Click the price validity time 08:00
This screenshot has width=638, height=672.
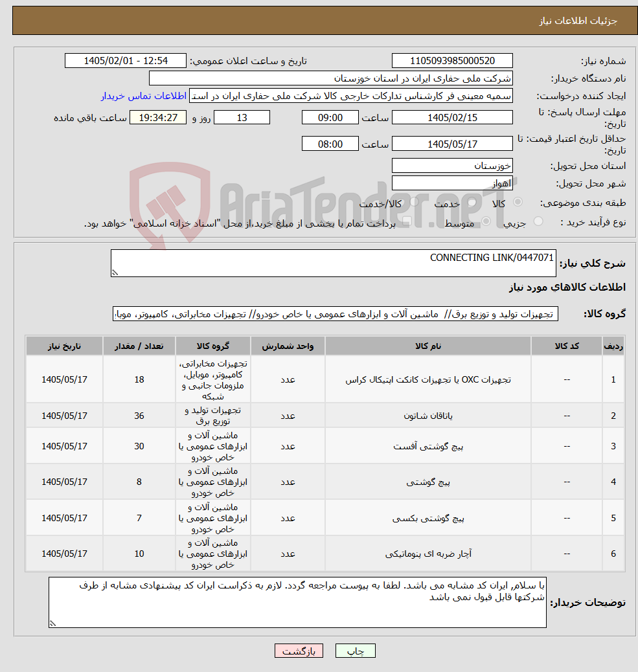tap(330, 144)
